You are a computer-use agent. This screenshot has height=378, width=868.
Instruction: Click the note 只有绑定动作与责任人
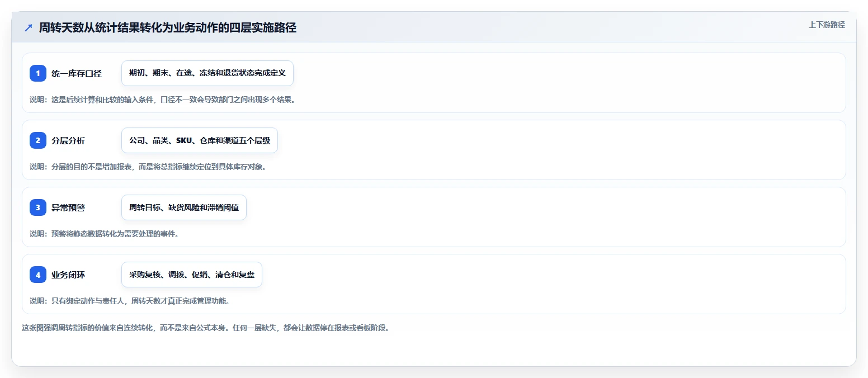click(130, 301)
